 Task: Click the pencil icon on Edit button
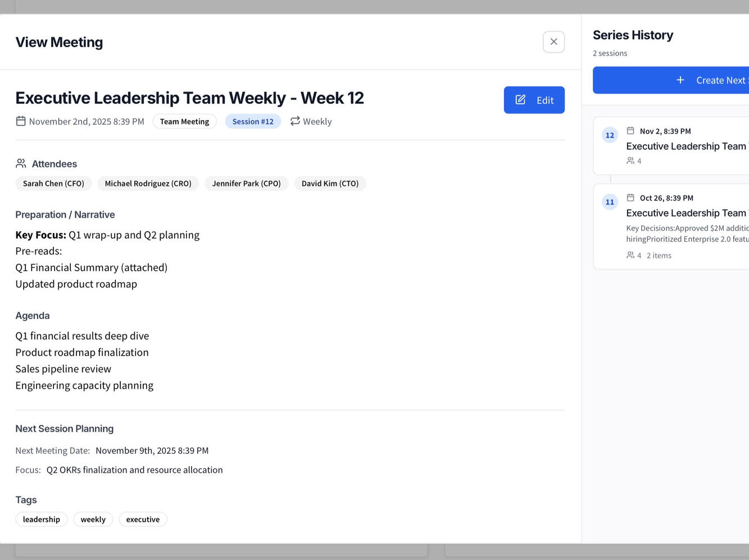click(520, 100)
